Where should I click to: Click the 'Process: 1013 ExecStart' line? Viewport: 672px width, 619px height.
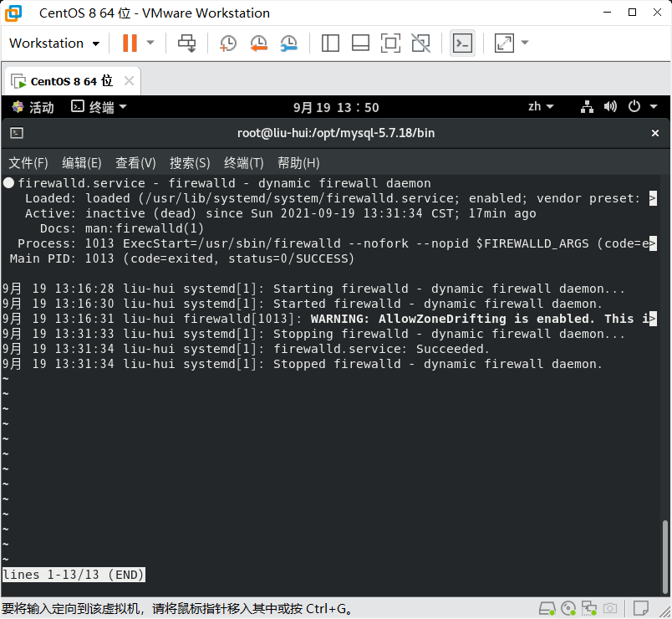(x=337, y=243)
